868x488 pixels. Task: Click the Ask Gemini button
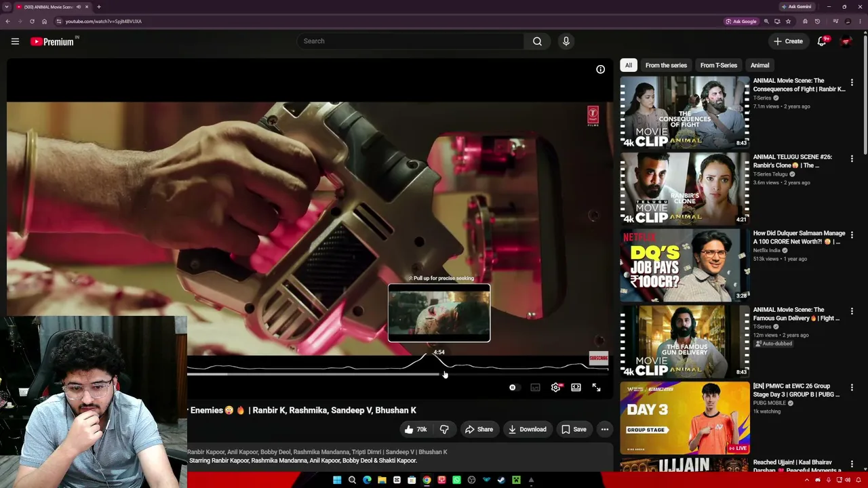pyautogui.click(x=796, y=7)
